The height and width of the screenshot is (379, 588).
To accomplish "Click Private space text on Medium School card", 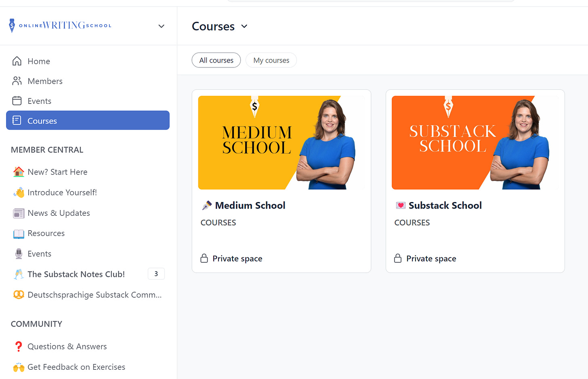I will pyautogui.click(x=237, y=259).
